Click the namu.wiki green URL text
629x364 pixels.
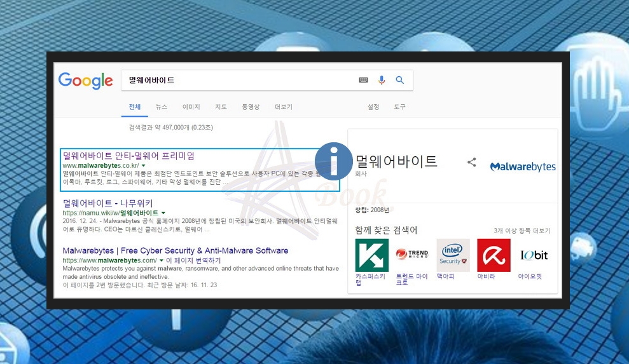tap(111, 213)
